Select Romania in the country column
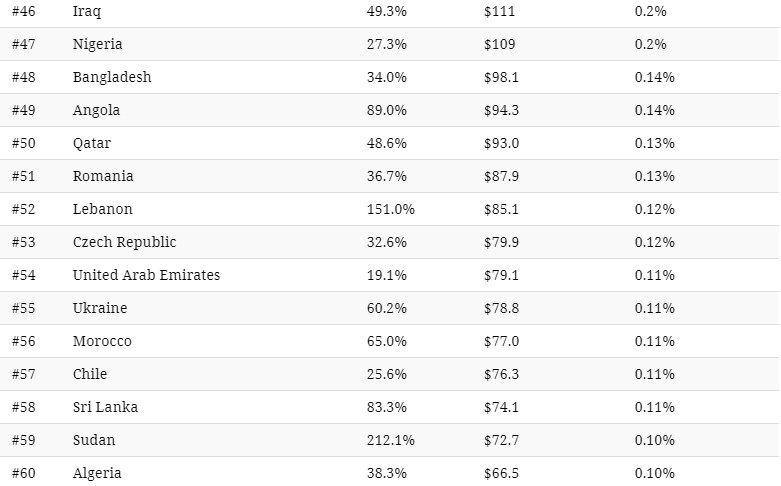Screen dimensions: 781x486 (103, 176)
